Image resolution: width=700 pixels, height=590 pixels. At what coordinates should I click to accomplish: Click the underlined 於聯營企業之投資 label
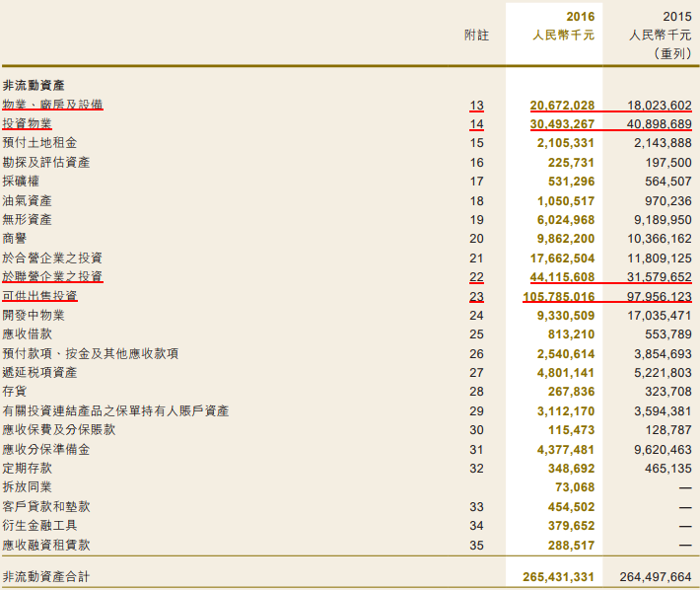(53, 276)
